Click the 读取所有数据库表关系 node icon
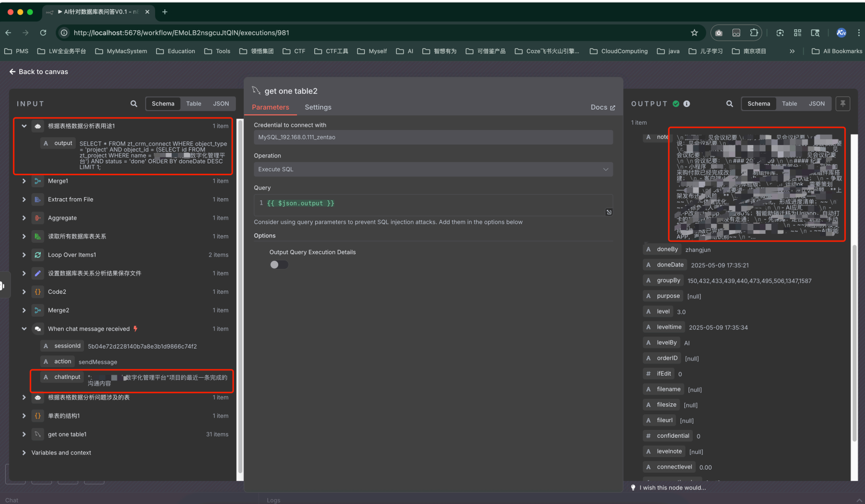Image resolution: width=865 pixels, height=504 pixels. point(38,236)
